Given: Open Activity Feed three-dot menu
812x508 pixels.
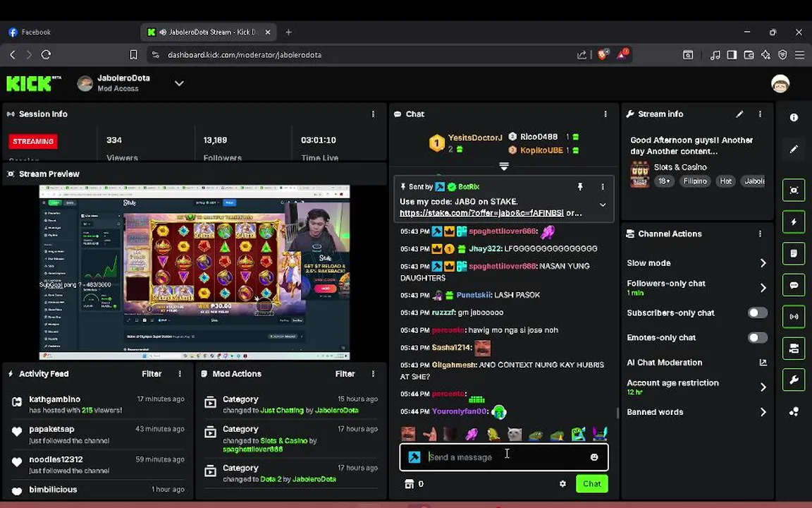Looking at the screenshot, I should click(180, 374).
